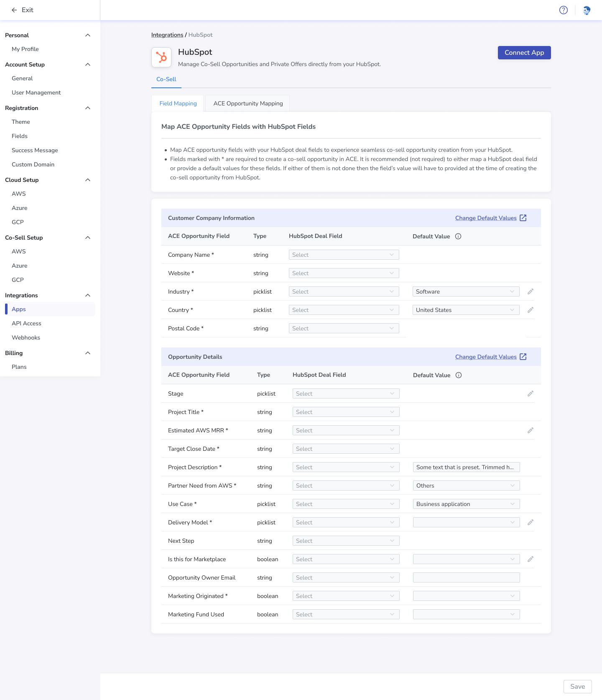Open the United States default value dropdown

(x=466, y=310)
